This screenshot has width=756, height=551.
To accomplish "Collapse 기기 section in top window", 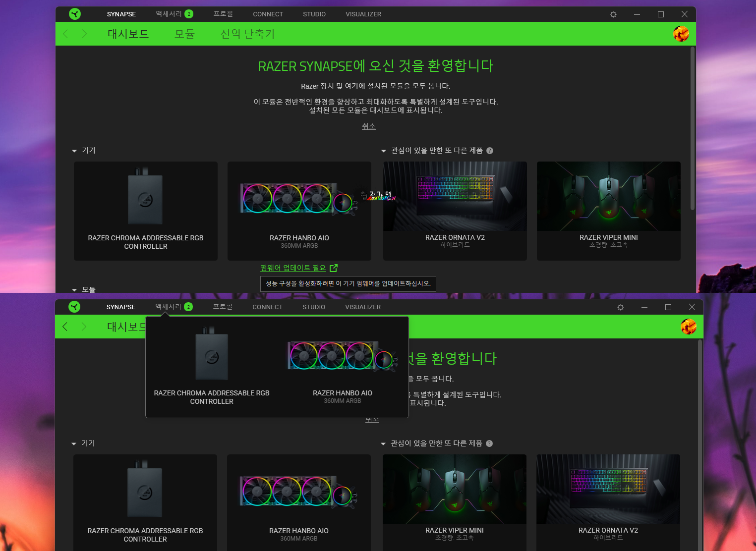I will tap(74, 151).
